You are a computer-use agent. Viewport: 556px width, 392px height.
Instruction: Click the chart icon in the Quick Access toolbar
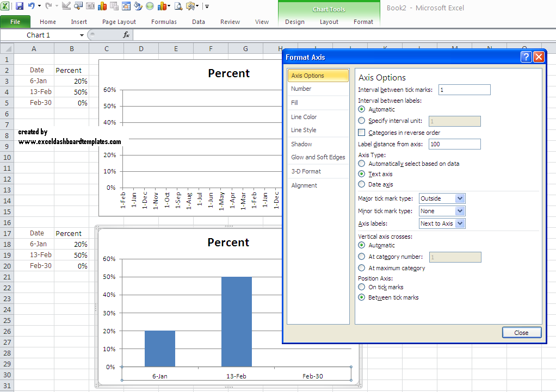(x=102, y=6)
